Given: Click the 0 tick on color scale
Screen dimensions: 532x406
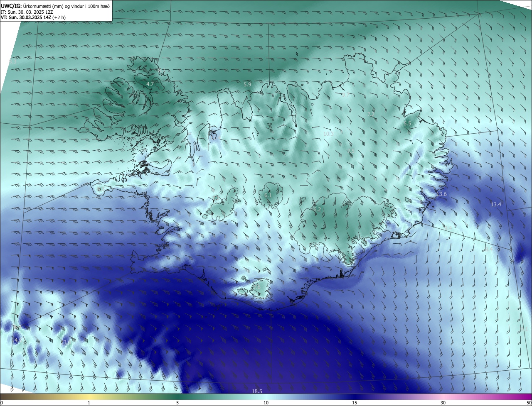Looking at the screenshot, I should 2,403.
